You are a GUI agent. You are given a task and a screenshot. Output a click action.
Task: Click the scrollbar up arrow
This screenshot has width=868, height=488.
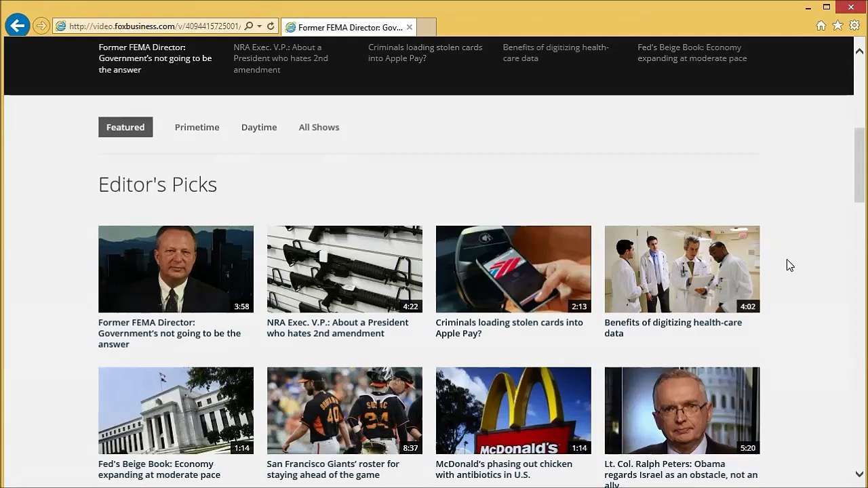[x=859, y=51]
